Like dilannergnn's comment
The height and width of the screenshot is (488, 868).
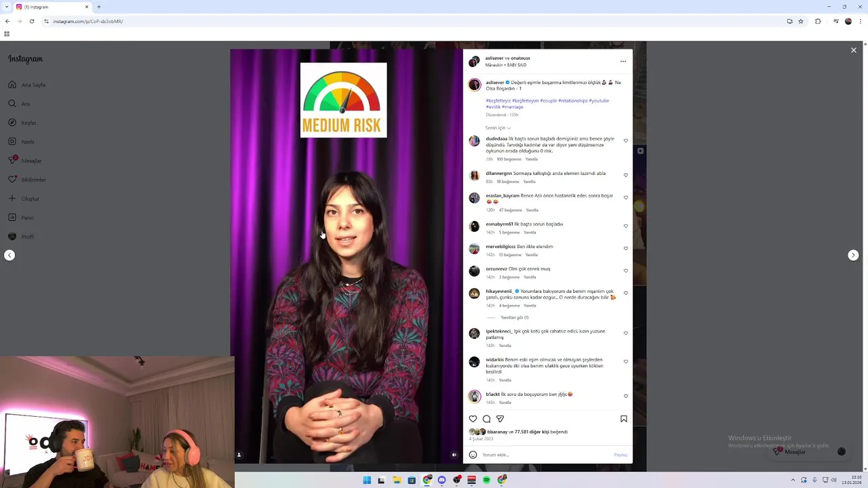(x=626, y=175)
